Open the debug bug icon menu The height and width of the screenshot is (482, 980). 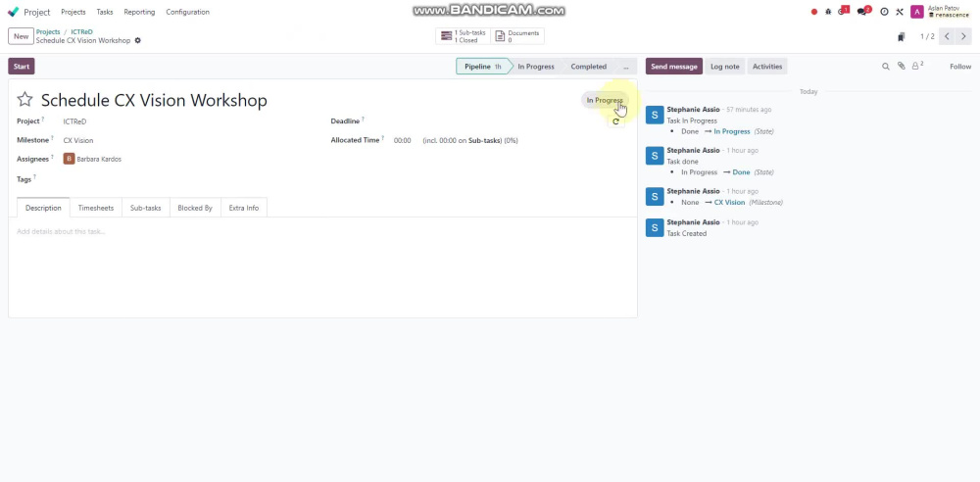(x=828, y=12)
